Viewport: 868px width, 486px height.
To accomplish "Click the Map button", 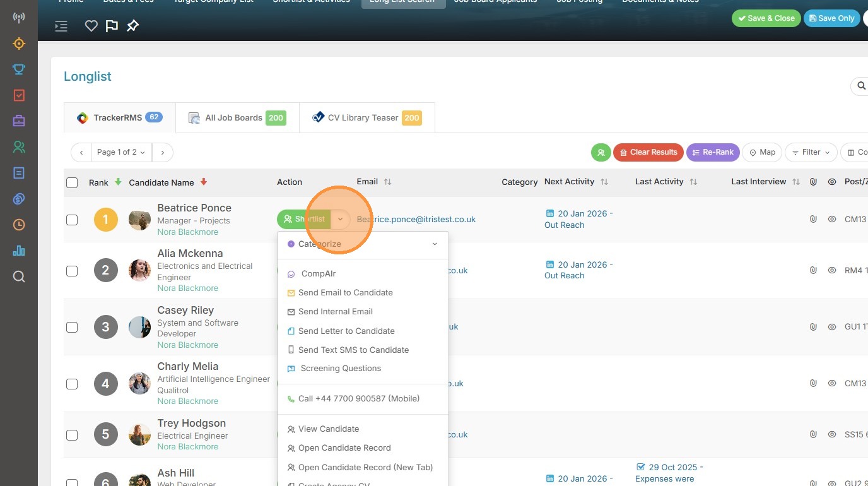I will 762,152.
